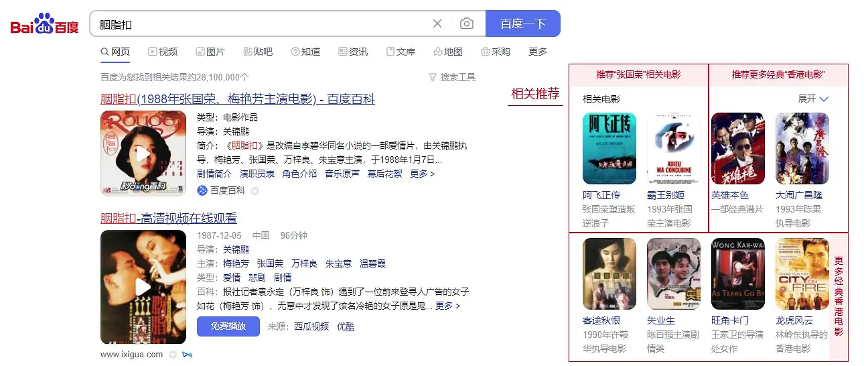Click the Baidu logo
The height and width of the screenshot is (366, 868).
point(44,23)
